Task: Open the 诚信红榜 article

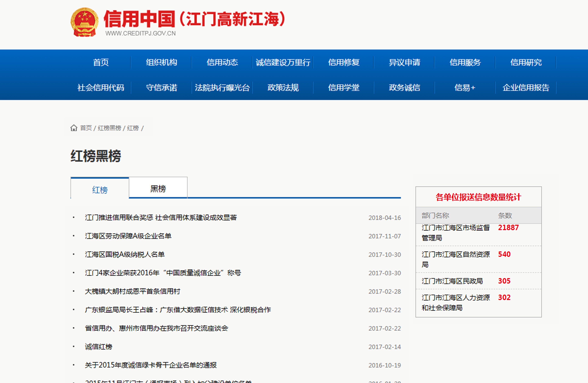Action: [x=99, y=346]
